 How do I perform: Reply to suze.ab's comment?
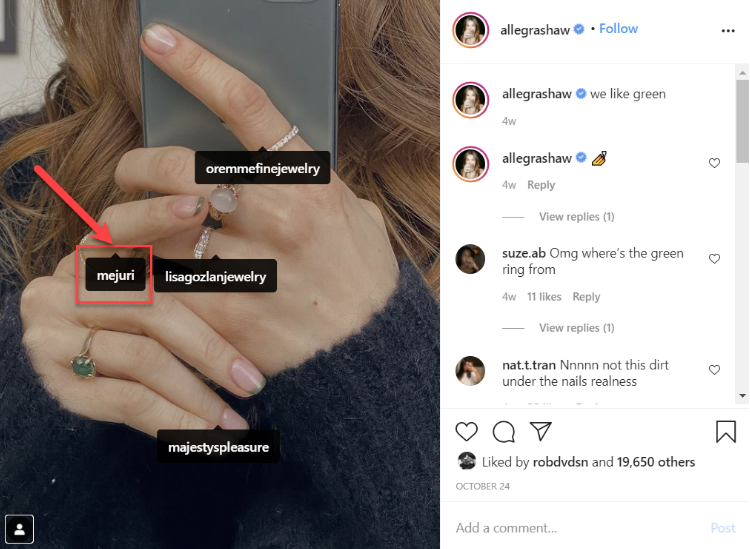tap(586, 297)
